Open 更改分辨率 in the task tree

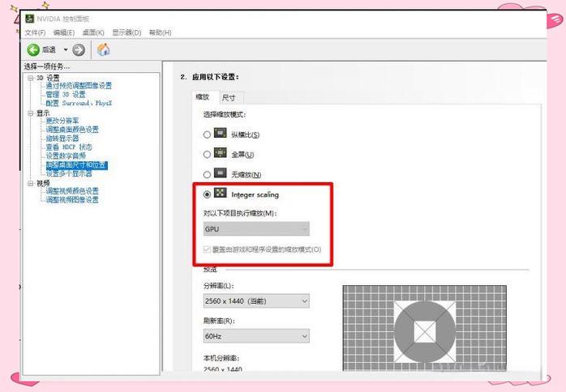coord(62,121)
